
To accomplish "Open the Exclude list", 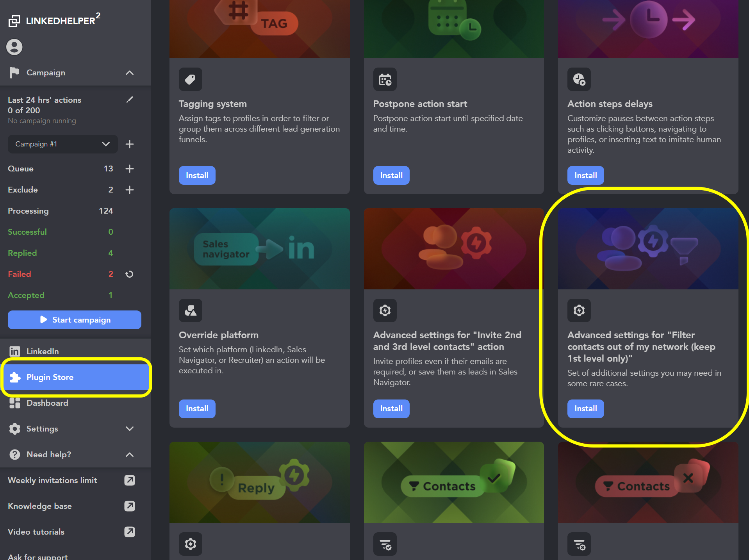I will [61, 190].
